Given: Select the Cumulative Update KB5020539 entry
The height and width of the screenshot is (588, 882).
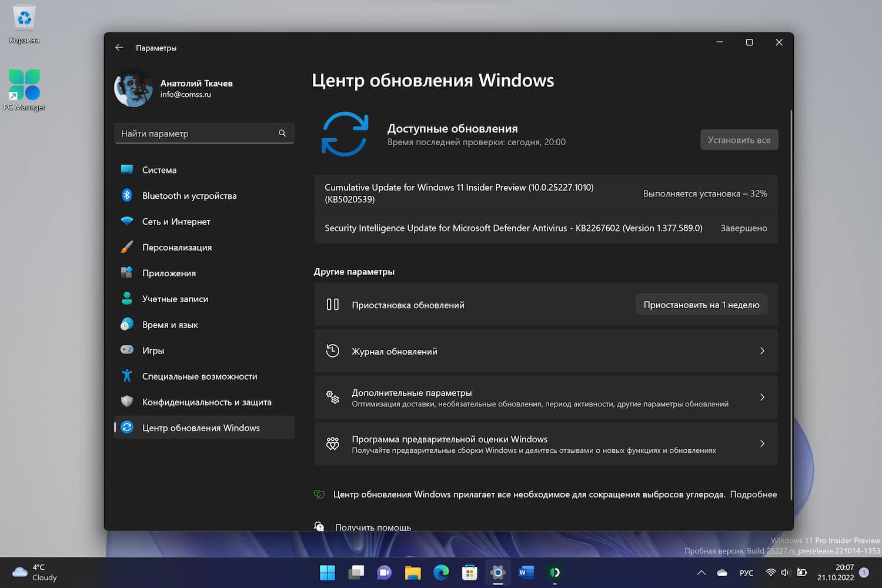Looking at the screenshot, I should tap(546, 193).
